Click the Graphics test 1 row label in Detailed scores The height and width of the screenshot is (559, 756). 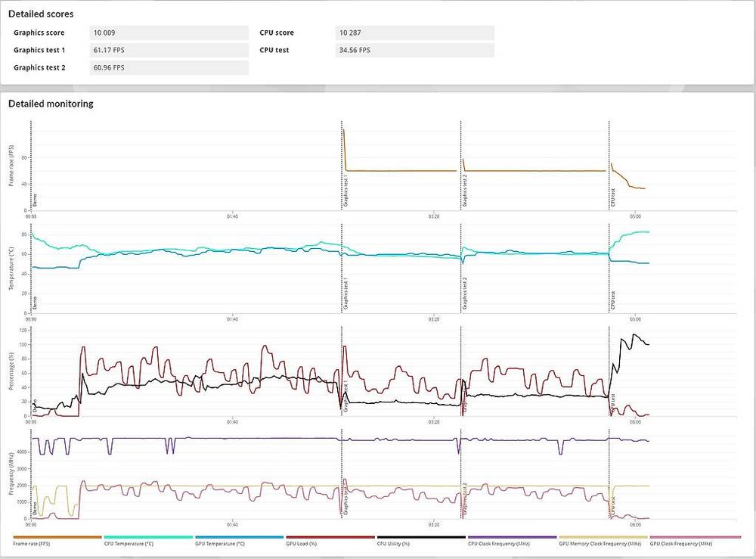tap(39, 50)
